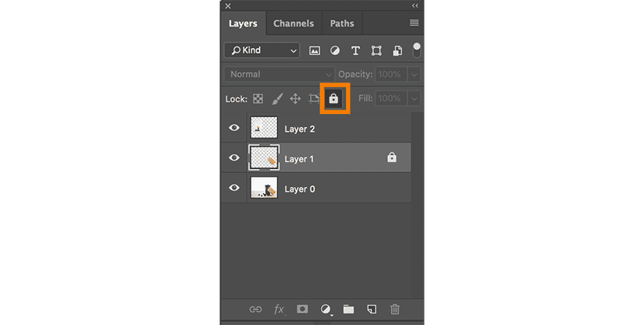Lock image pixels with brush icon
Image resolution: width=644 pixels, height=325 pixels.
click(277, 99)
